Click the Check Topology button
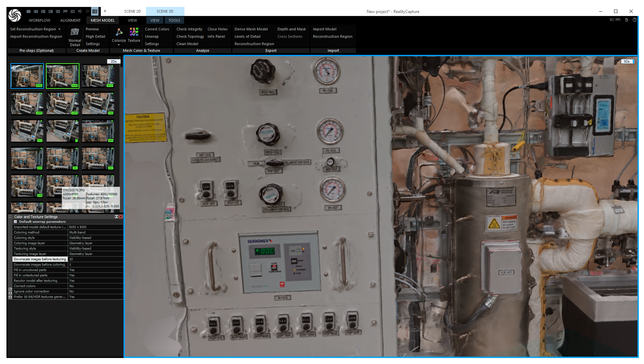Viewport: 644px width, 364px height. pos(190,36)
